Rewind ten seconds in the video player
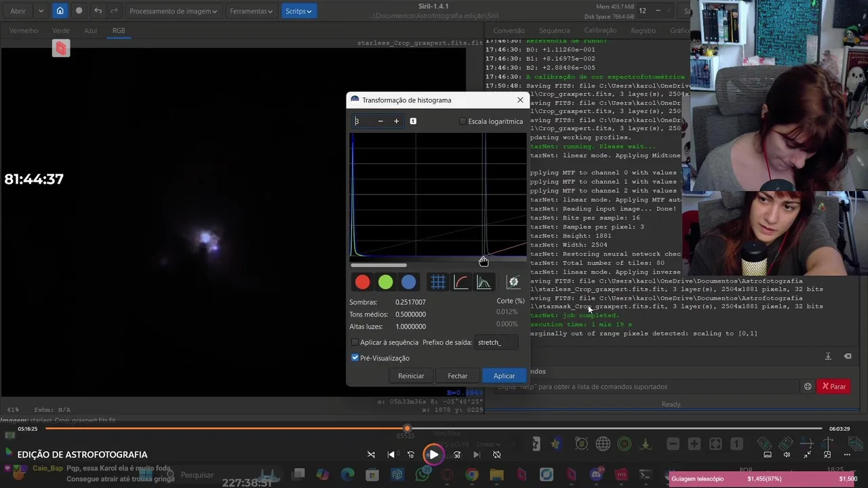Image resolution: width=868 pixels, height=488 pixels. pyautogui.click(x=411, y=455)
